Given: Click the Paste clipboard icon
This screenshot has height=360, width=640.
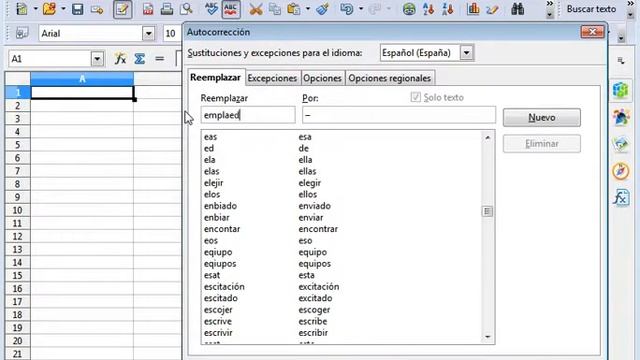Looking at the screenshot, I should tap(293, 9).
